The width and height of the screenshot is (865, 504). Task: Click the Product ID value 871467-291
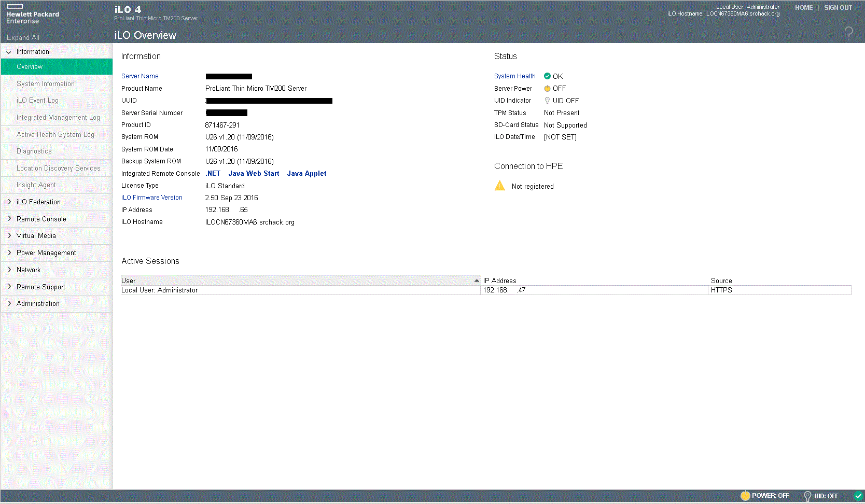pyautogui.click(x=222, y=125)
